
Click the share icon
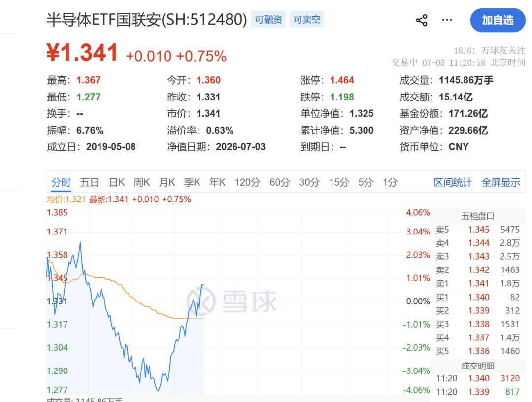pos(421,20)
